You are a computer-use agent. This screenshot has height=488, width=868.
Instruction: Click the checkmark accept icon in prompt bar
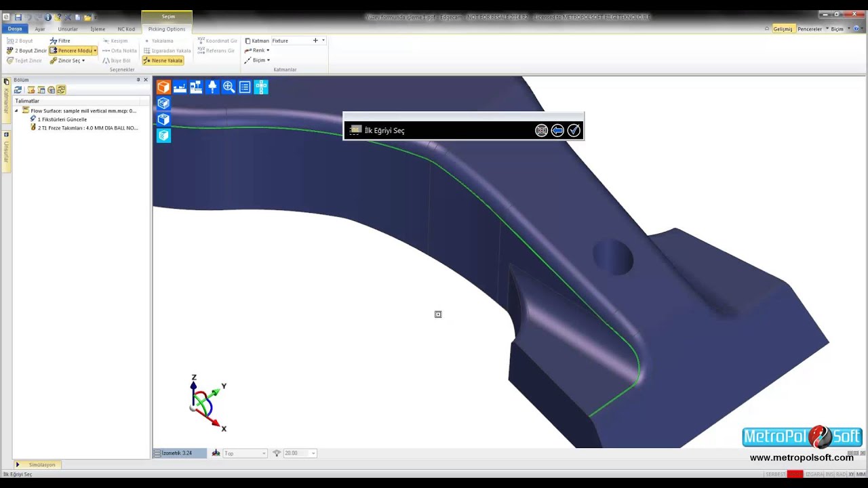click(x=574, y=130)
